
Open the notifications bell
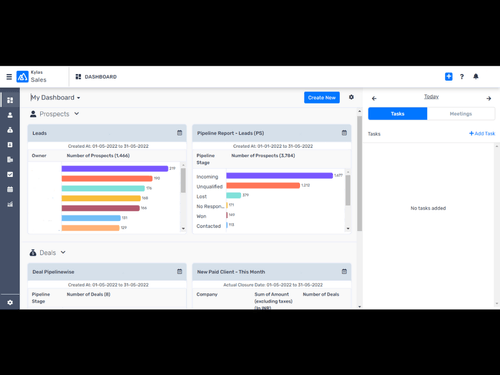(476, 77)
